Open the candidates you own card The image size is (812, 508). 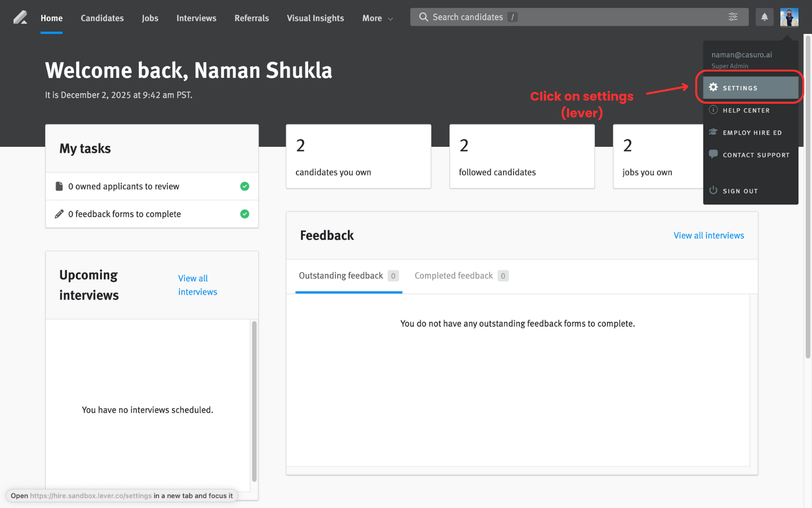pos(358,156)
